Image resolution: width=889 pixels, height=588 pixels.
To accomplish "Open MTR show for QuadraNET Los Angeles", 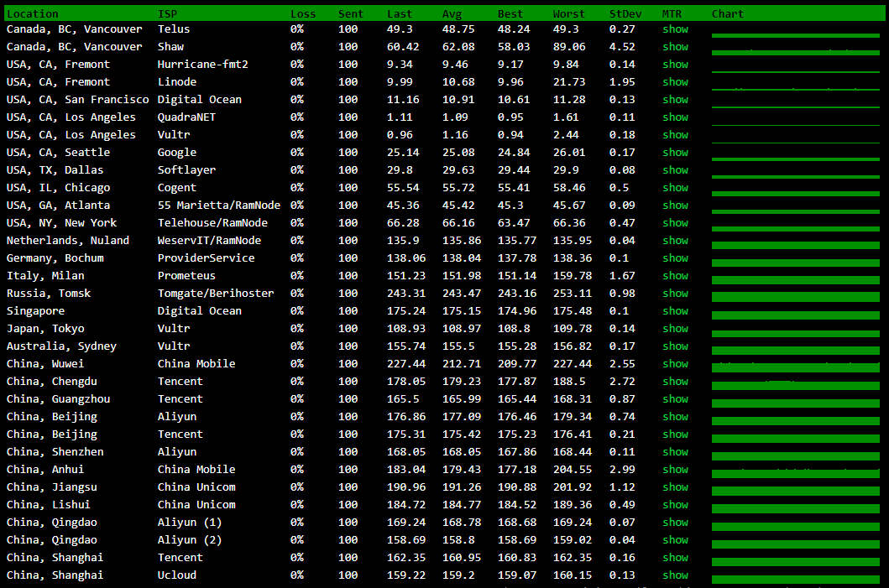I will [x=675, y=117].
